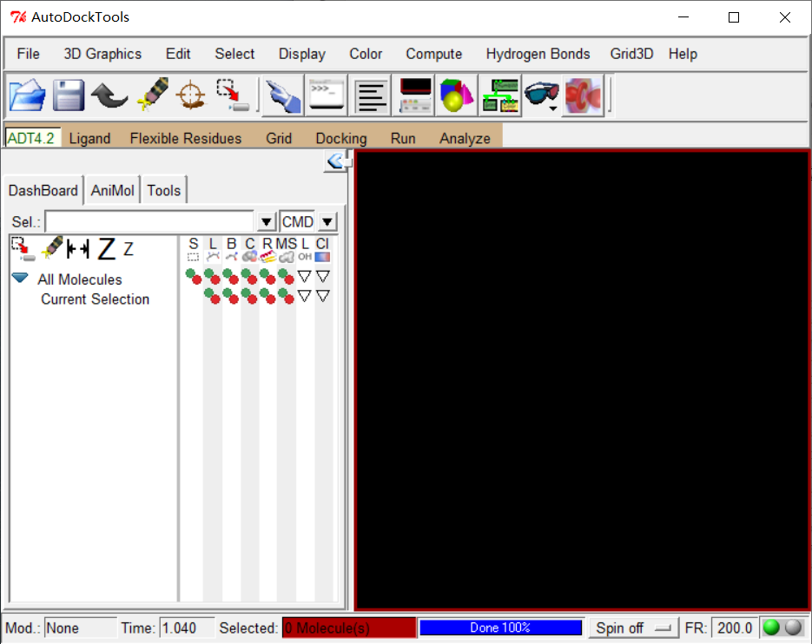Open the CMD dropdown menu
The width and height of the screenshot is (812, 644).
tap(327, 221)
